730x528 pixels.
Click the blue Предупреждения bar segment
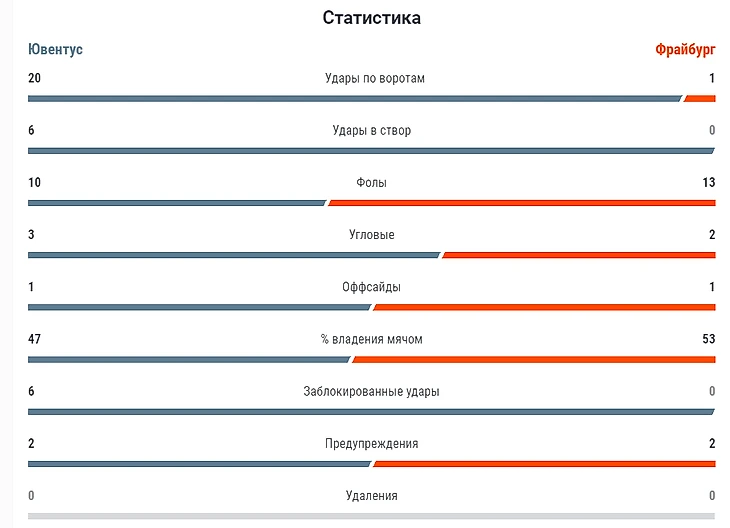(199, 464)
